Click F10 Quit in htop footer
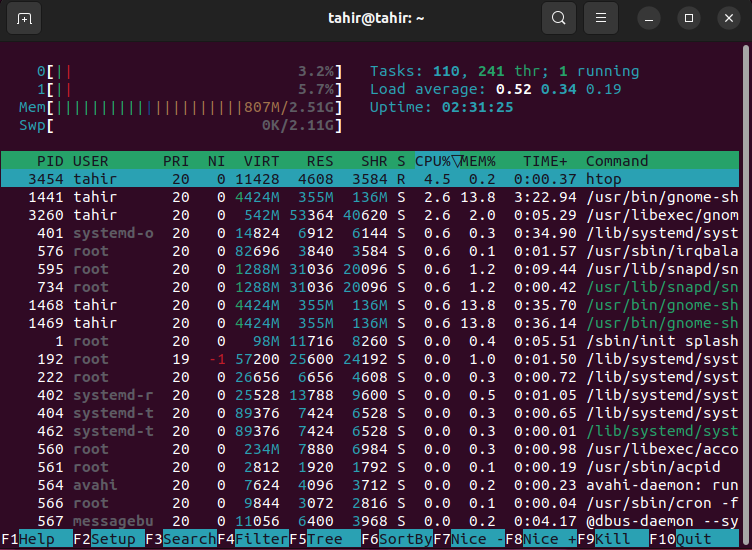The image size is (752, 550). 693,539
